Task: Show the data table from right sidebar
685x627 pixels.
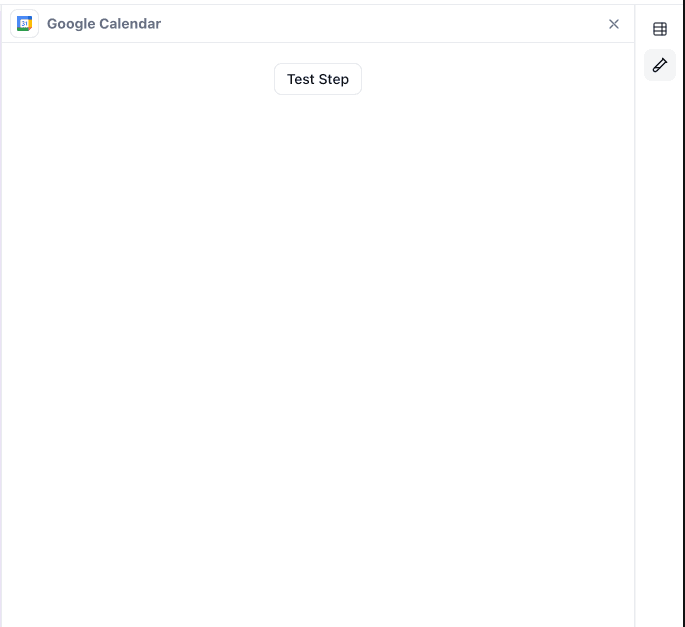Action: (659, 29)
